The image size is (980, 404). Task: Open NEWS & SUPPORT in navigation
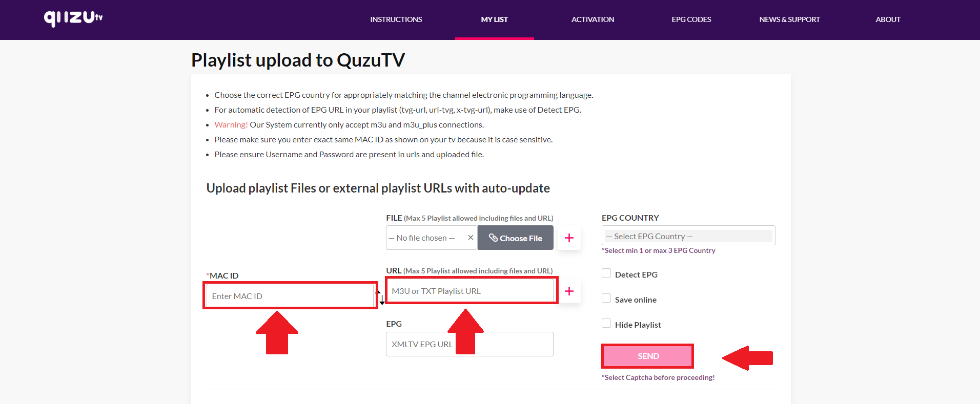coord(789,19)
